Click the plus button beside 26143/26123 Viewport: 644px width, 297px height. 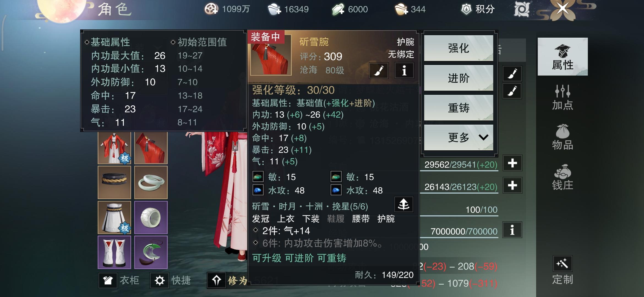tap(512, 185)
